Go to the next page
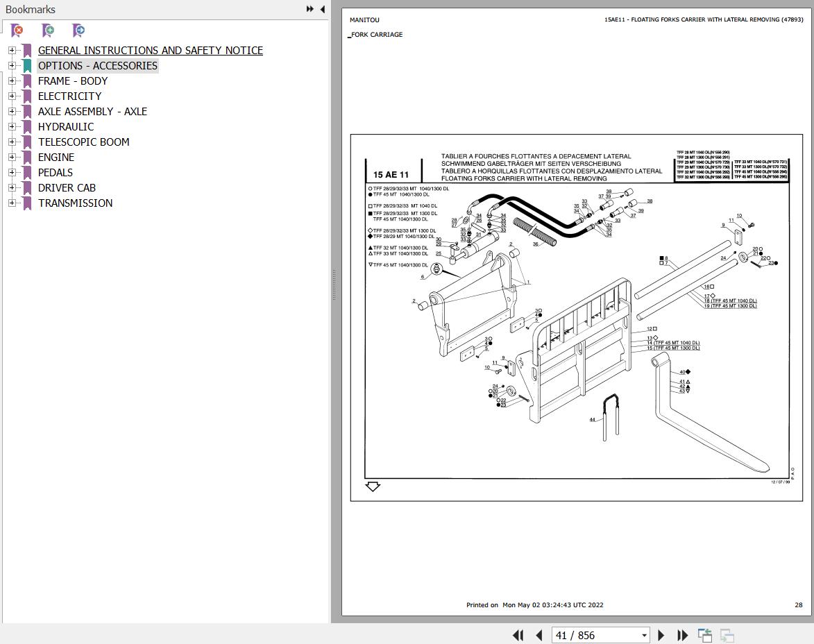 tap(661, 635)
